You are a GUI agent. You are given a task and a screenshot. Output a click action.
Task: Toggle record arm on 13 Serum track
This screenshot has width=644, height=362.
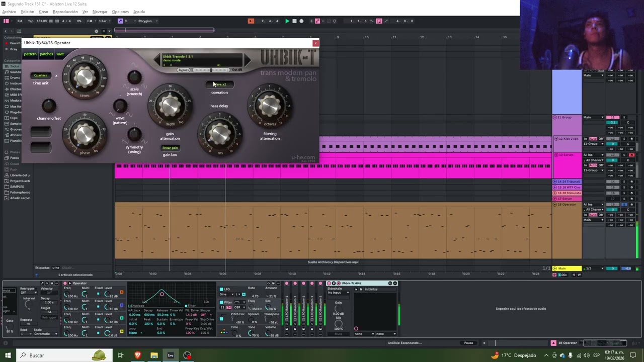coord(632,155)
